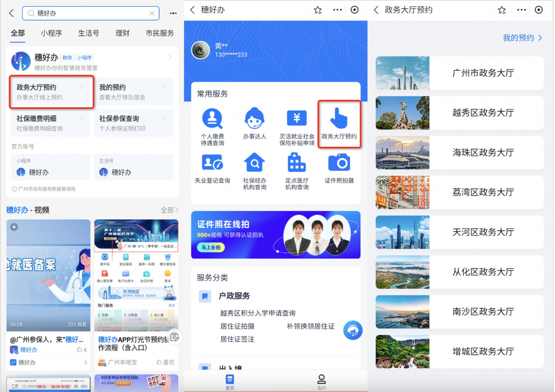Select 天河区政务大厅
Viewport: 555px width, 392px height.
[x=460, y=232]
